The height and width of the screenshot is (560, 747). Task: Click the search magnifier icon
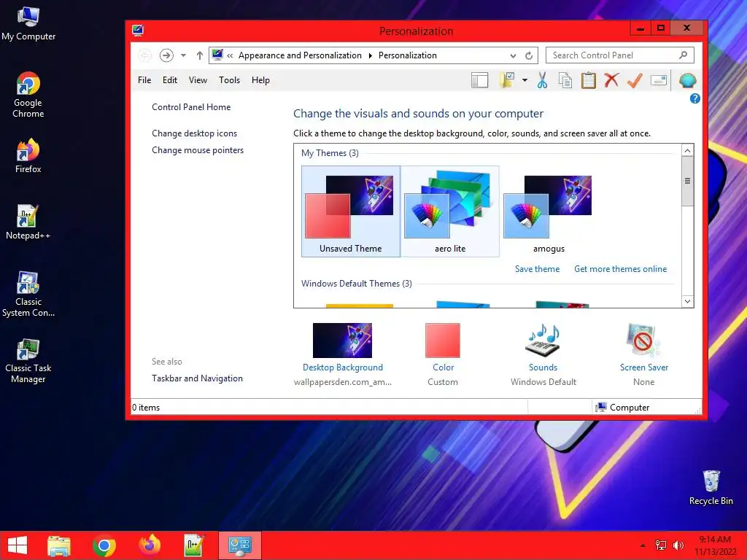683,55
